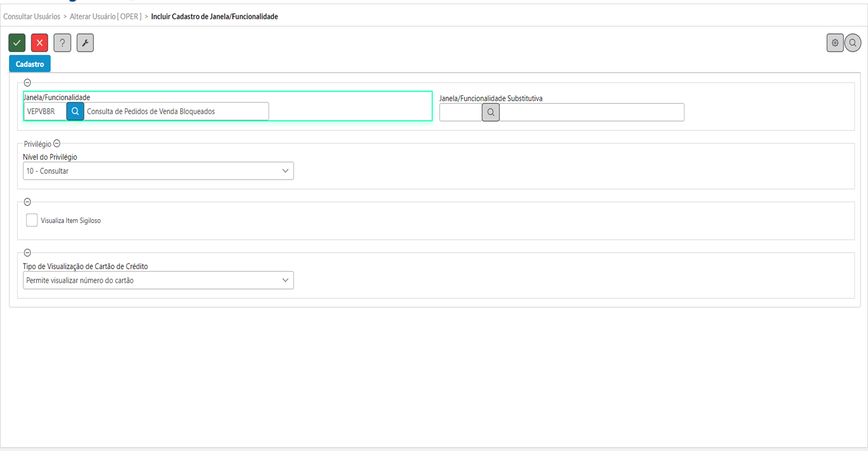
Task: Click the Substitutiva description field
Action: click(592, 112)
